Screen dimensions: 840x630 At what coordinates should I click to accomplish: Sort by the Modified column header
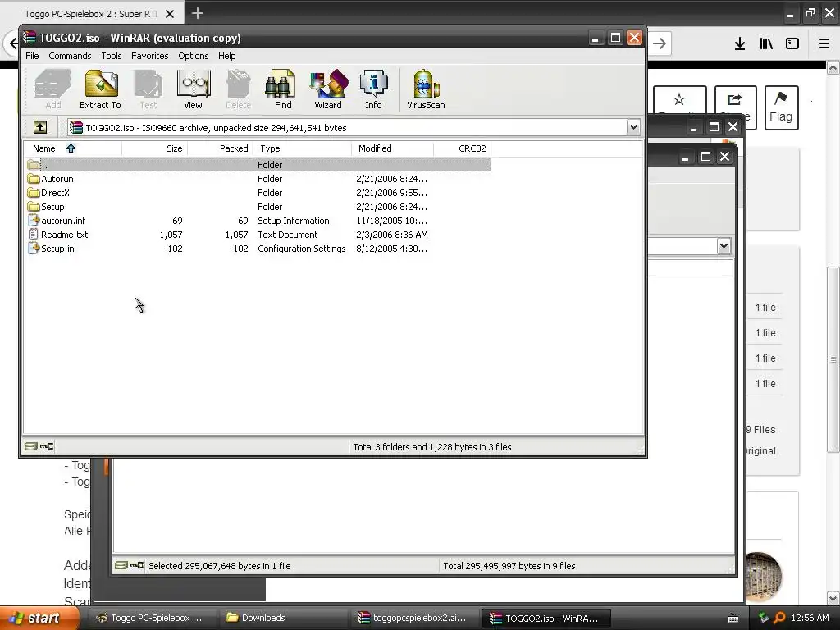pos(392,148)
